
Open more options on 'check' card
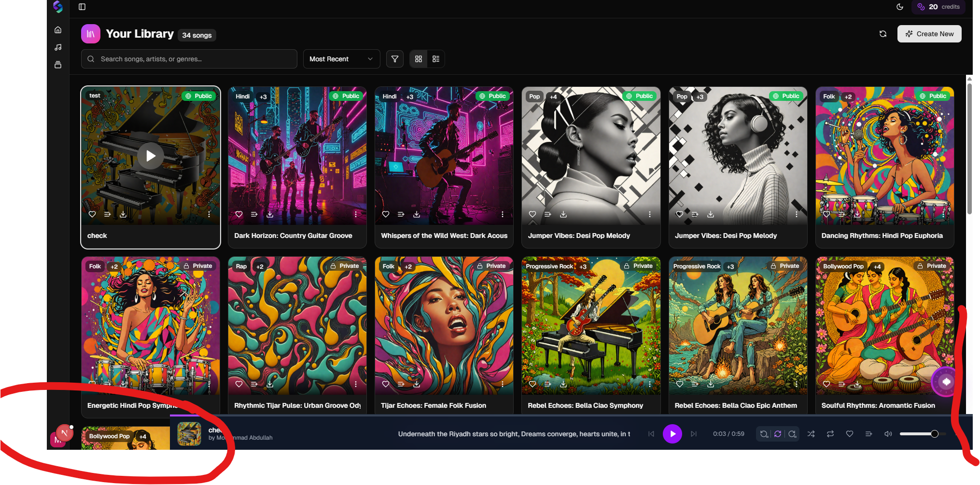click(209, 214)
